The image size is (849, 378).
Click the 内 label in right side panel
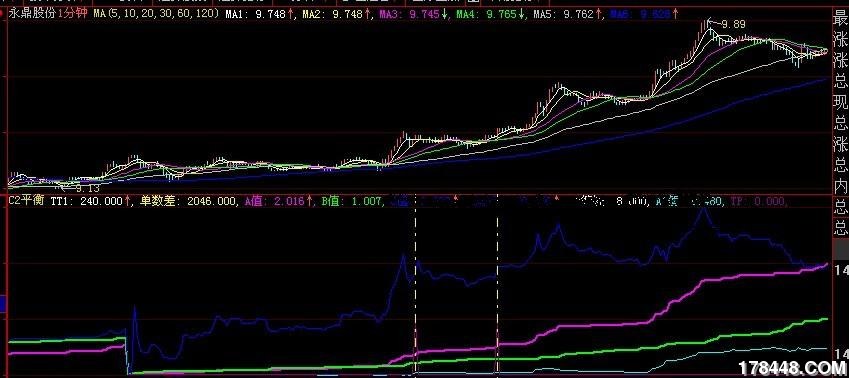[840, 185]
